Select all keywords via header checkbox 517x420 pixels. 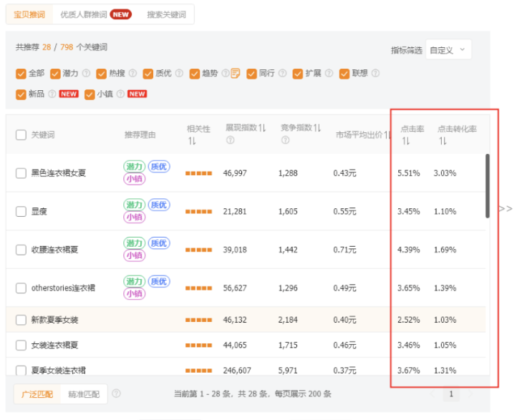pos(21,135)
